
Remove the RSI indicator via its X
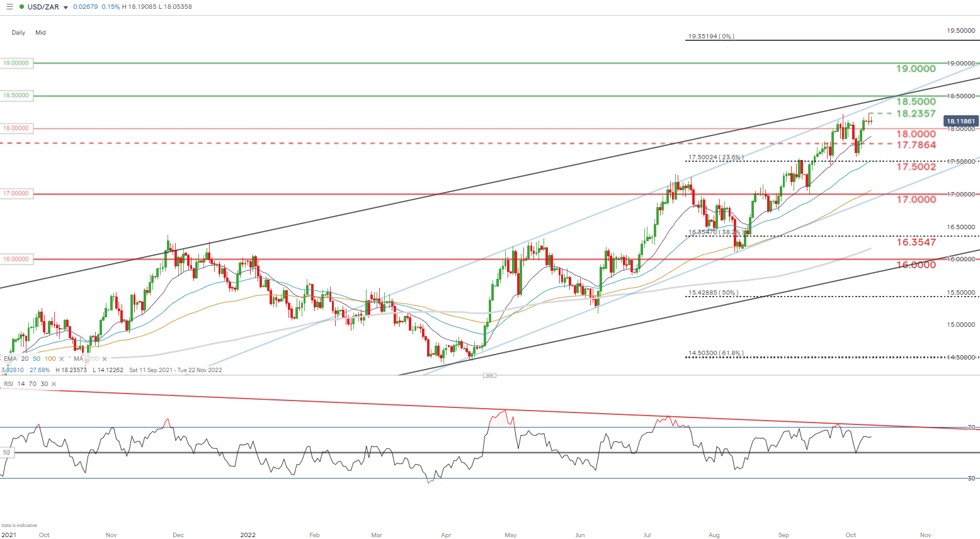click(54, 383)
